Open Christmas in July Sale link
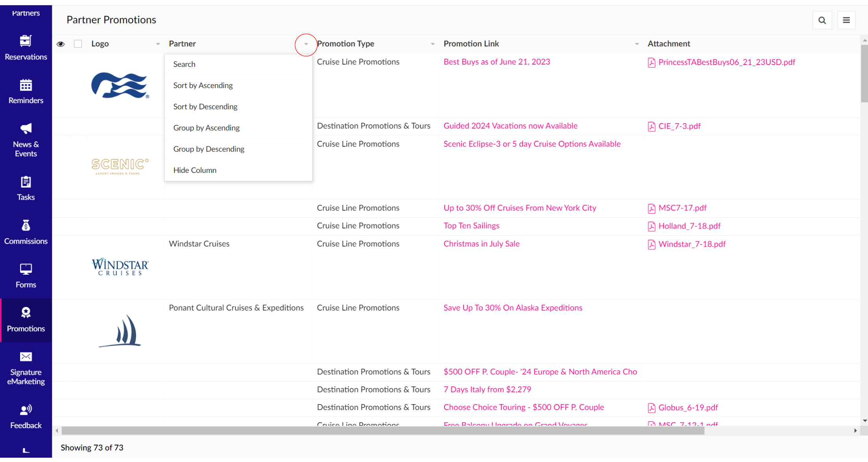This screenshot has height=462, width=868. coord(481,244)
